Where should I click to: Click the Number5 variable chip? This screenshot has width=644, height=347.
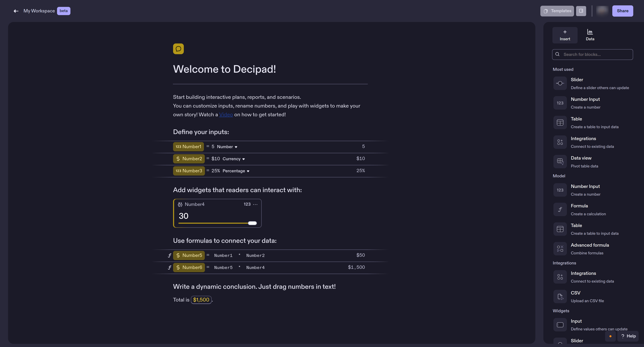pos(189,255)
